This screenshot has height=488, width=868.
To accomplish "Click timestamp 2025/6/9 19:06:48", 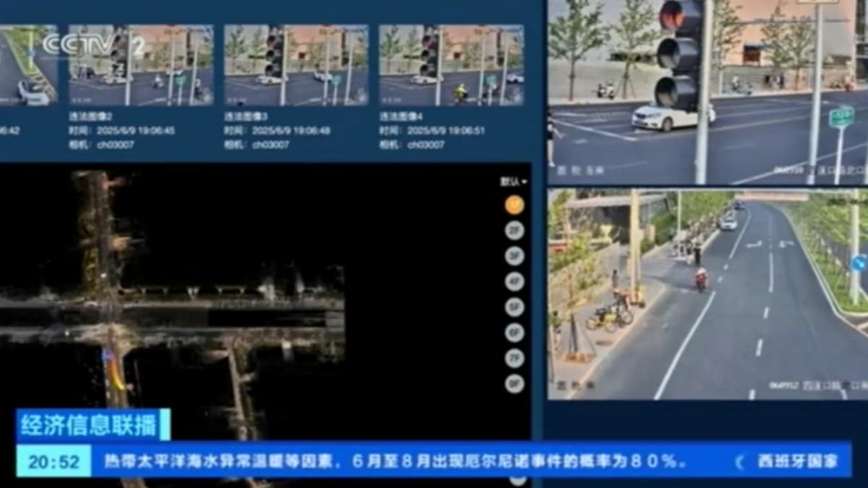I will point(291,131).
